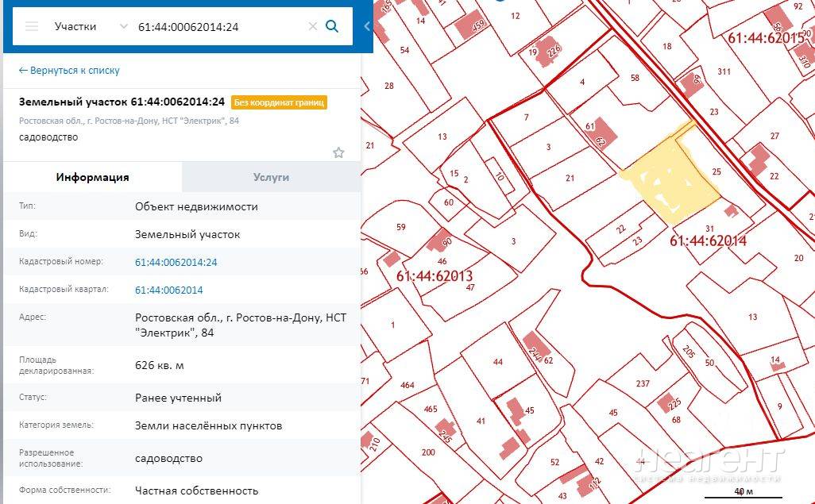Click the magnifier search icon
The width and height of the screenshot is (815, 504).
tap(332, 26)
